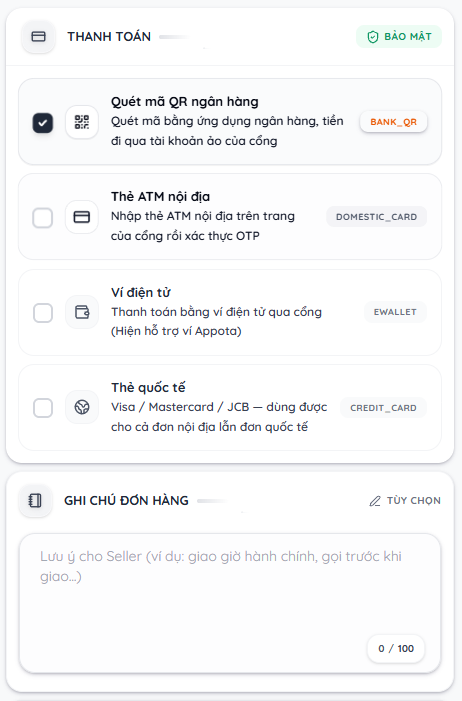Click the notebook icon beside GHI CHÚ ĐƠN HÀNG

pos(35,500)
